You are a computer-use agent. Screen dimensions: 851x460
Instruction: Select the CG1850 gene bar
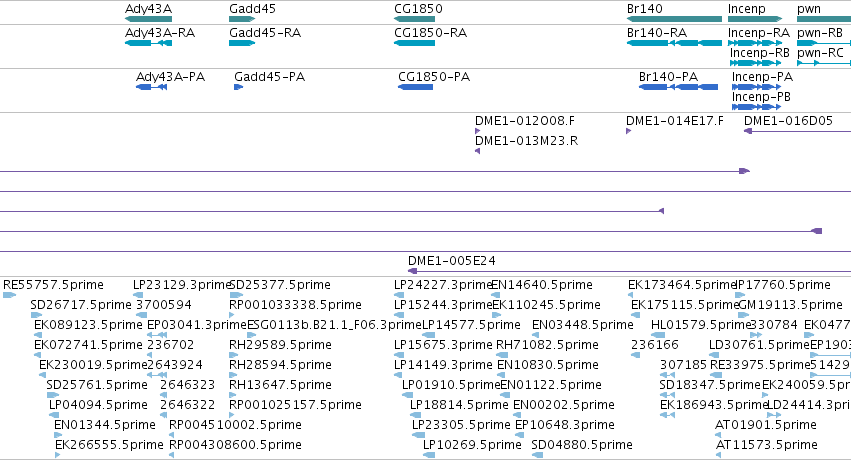(x=415, y=19)
